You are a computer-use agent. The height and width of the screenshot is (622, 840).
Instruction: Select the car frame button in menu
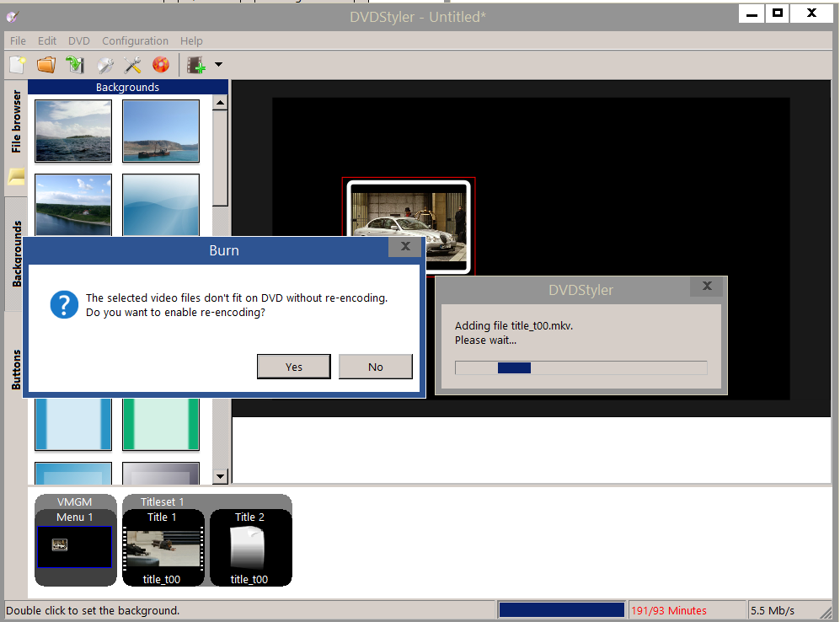pos(409,226)
